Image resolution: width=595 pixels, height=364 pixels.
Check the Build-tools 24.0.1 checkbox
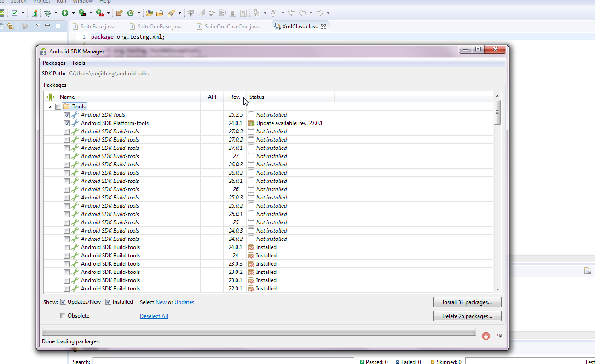click(67, 247)
